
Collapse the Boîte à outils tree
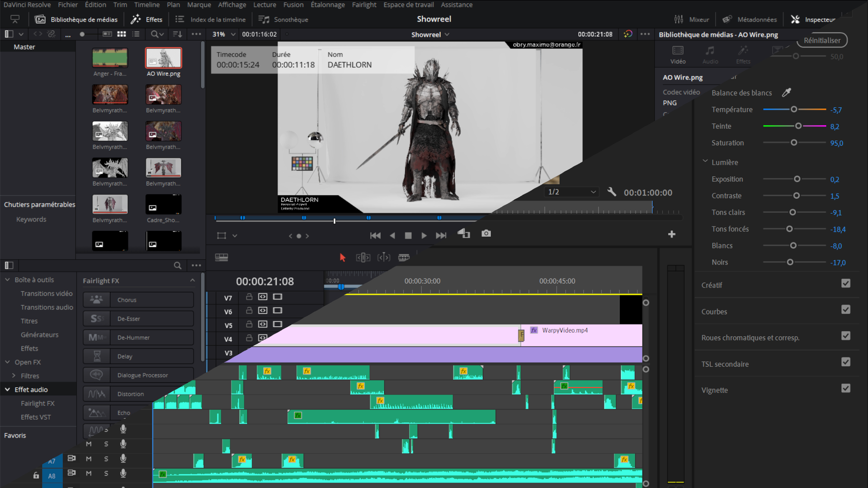coord(7,280)
